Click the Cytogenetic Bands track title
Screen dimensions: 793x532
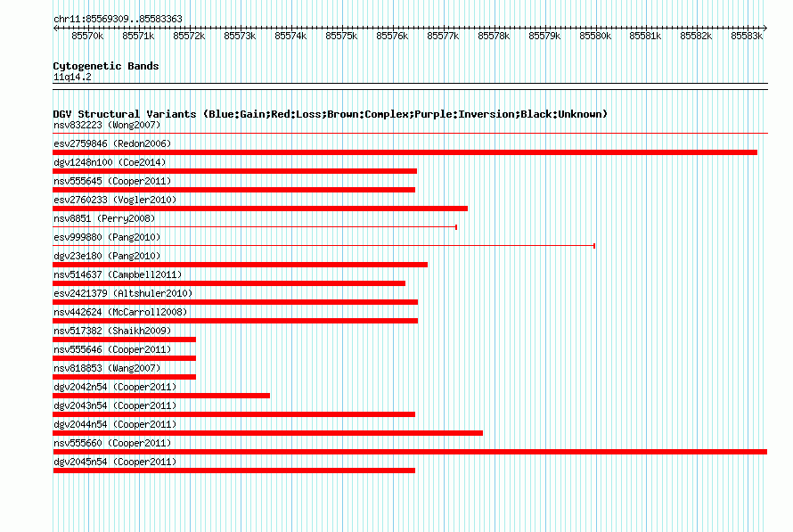[106, 66]
